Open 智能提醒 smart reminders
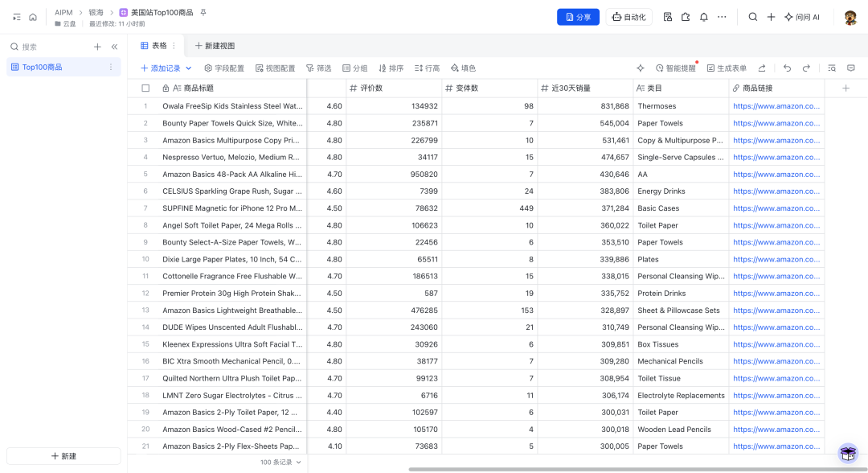The image size is (868, 473). tap(676, 68)
